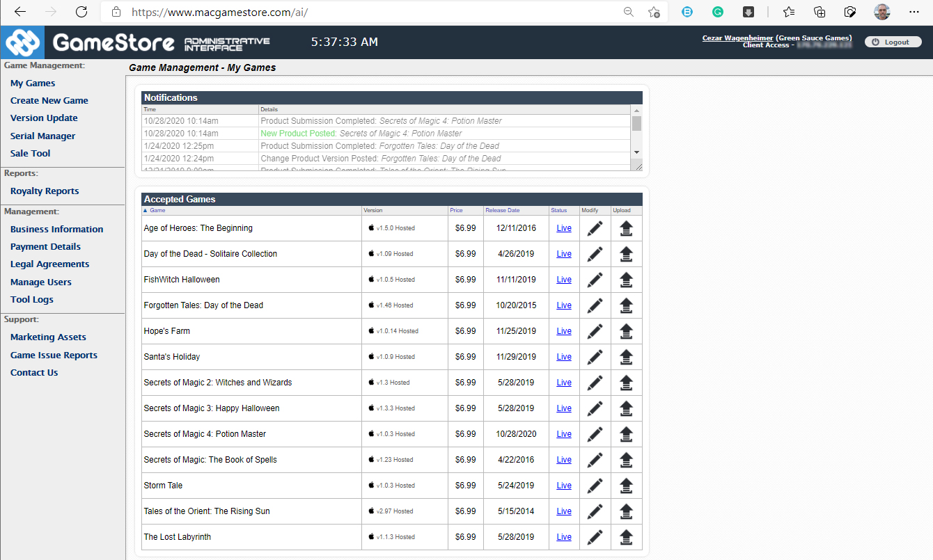Refresh the browser page

[x=81, y=12]
